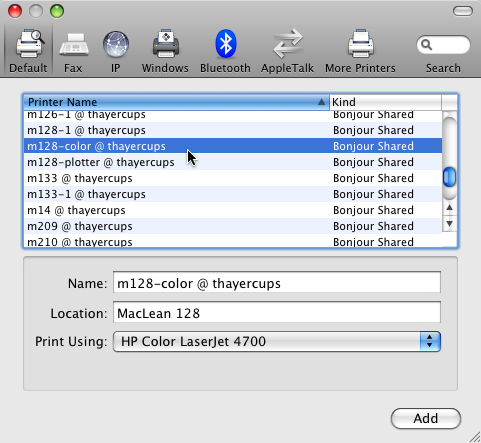Viewport: 481px width, 443px height.
Task: Sort by the Kind column header
Action: pyautogui.click(x=385, y=102)
